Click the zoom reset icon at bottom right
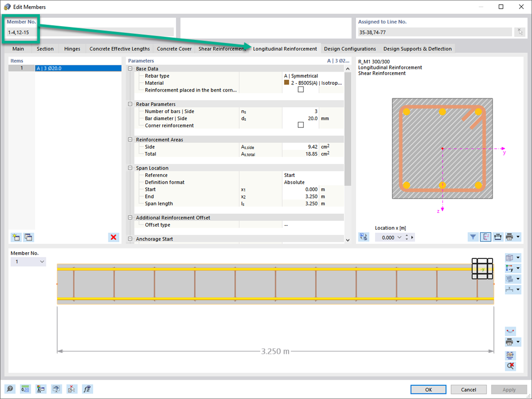Image resolution: width=532 pixels, height=399 pixels. point(511,366)
